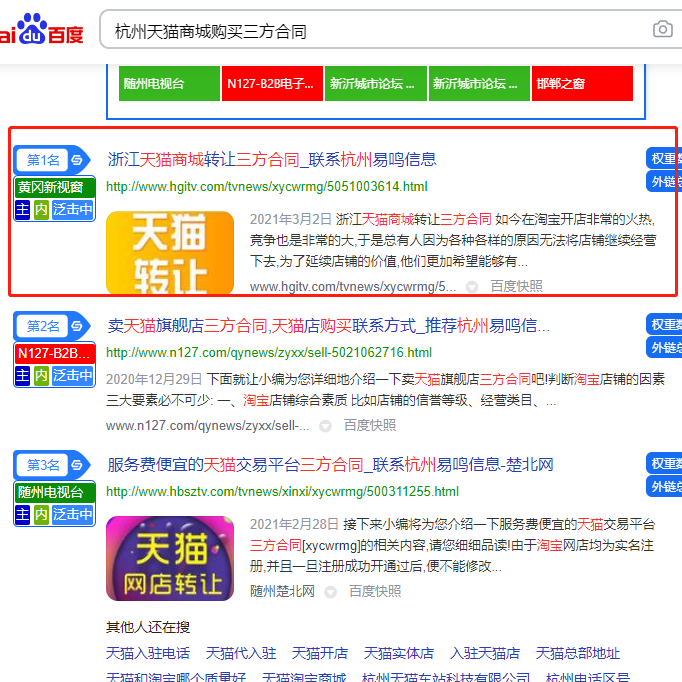Open the camera image search icon
The width and height of the screenshot is (682, 682).
662,30
